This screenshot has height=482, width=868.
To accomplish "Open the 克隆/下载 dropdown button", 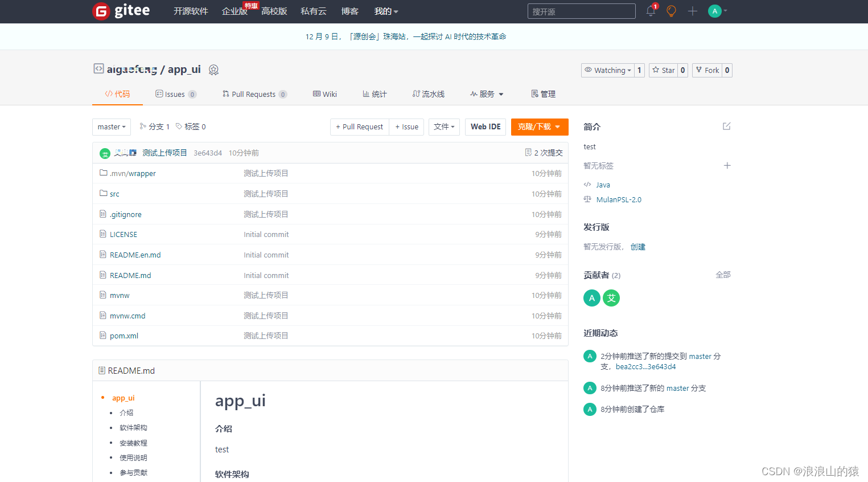I will (540, 127).
